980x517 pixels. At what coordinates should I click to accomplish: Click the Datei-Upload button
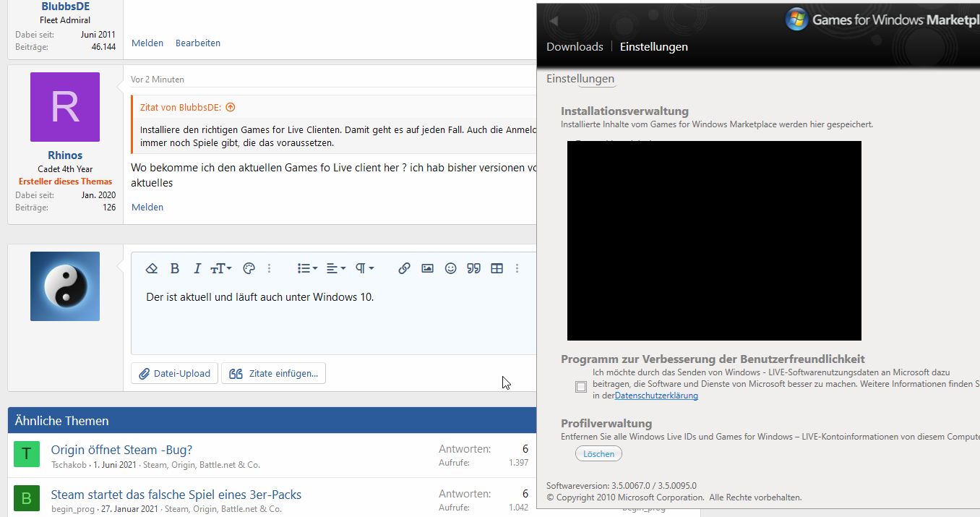coord(175,373)
